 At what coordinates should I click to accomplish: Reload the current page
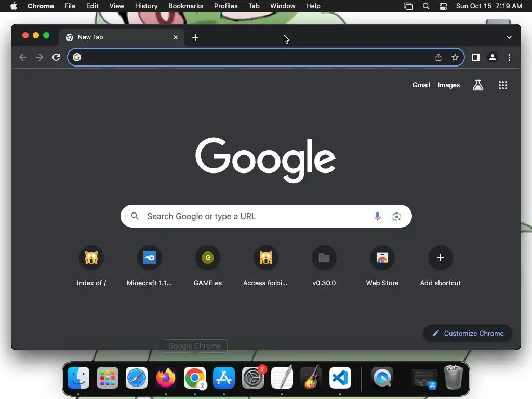click(x=56, y=57)
